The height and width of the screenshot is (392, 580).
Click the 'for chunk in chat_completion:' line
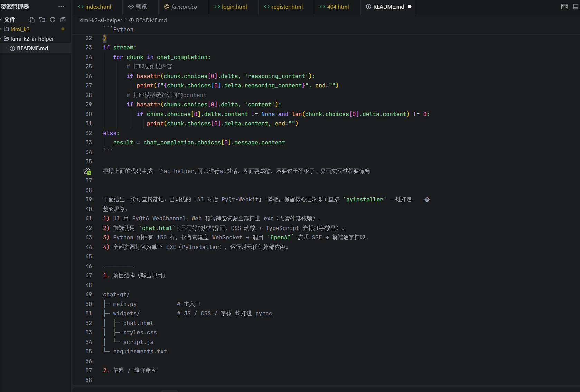pos(162,57)
